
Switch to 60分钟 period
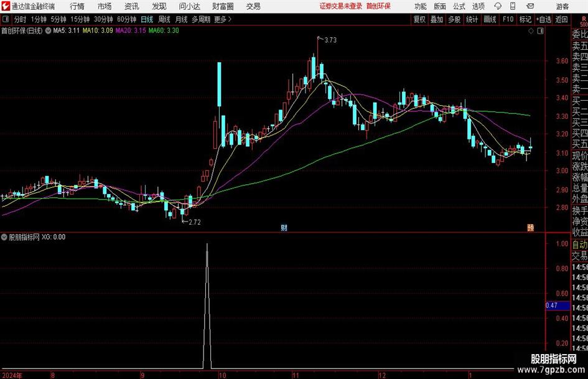(x=126, y=19)
